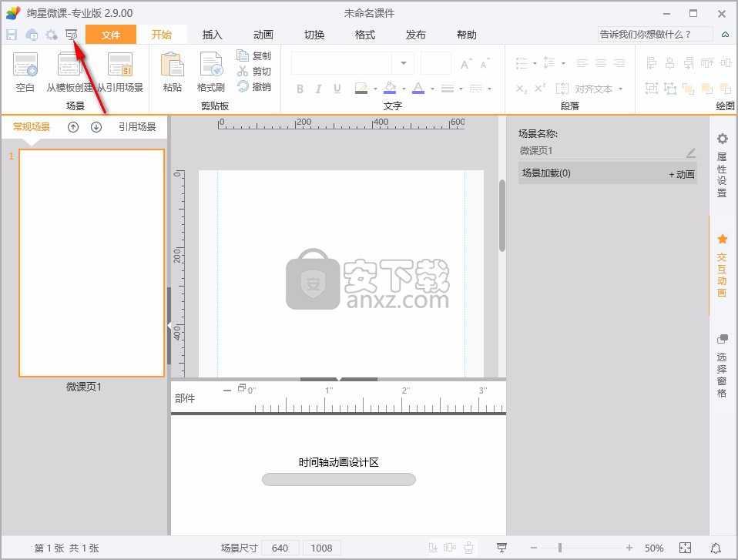Click zoom out minus button
Screen dimensions: 738x560
[534, 548]
